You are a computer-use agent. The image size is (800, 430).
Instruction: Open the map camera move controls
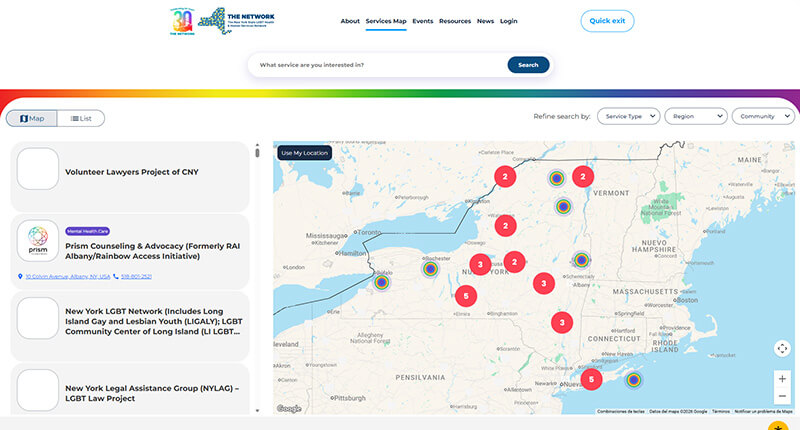(x=782, y=348)
